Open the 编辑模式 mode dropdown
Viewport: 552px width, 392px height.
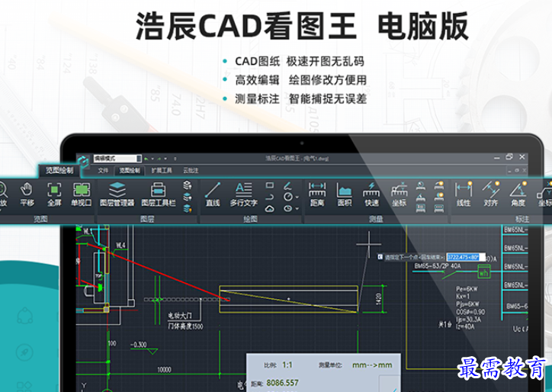[117, 159]
